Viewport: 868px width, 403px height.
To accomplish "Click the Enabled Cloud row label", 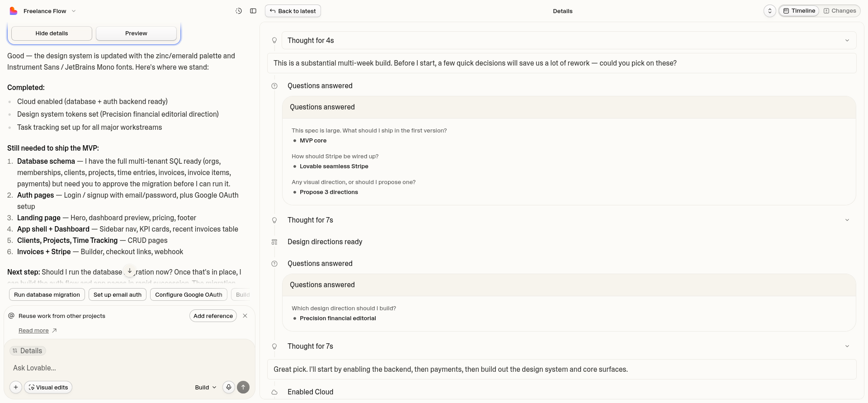I will 310,392.
